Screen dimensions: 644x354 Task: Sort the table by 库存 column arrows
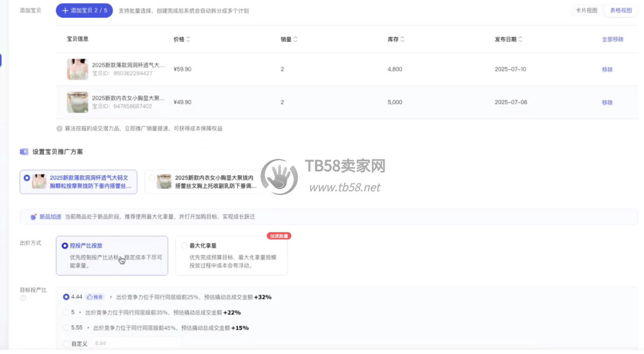tap(402, 39)
